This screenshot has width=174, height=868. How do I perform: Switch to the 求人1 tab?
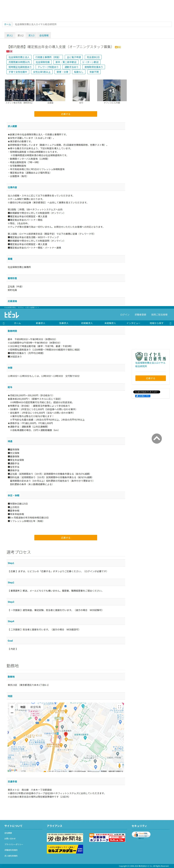click(x=10, y=35)
